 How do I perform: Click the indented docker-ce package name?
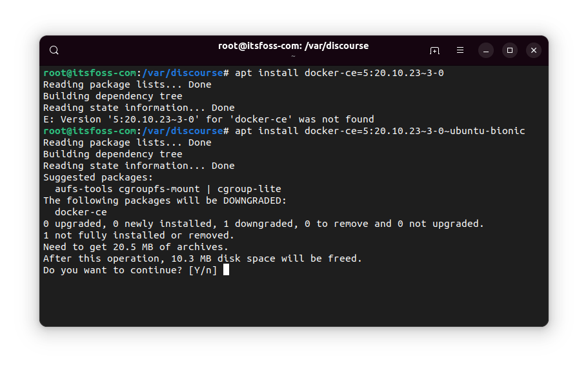pyautogui.click(x=81, y=212)
